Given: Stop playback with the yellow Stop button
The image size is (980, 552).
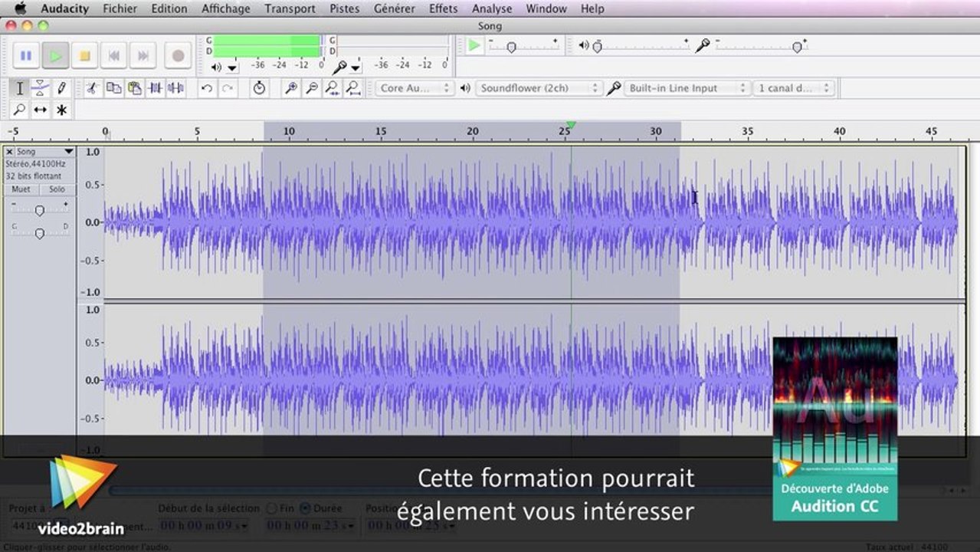Looking at the screenshot, I should [84, 56].
